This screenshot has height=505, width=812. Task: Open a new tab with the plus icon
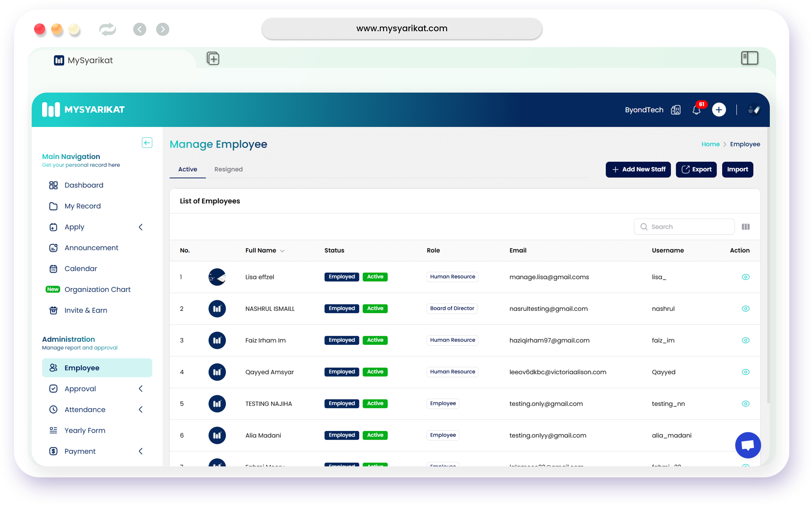coord(213,59)
